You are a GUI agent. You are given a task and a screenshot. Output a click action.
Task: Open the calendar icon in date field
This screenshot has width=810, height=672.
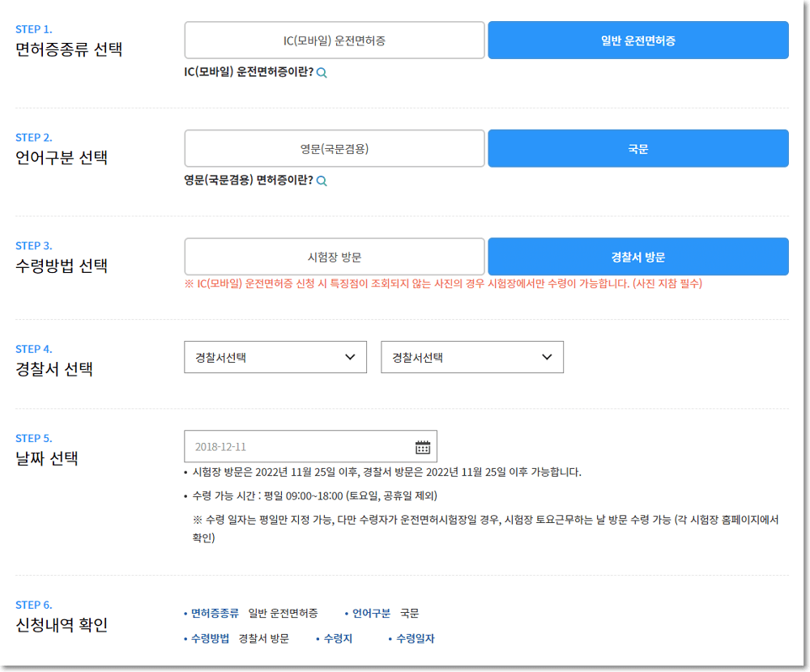(423, 447)
